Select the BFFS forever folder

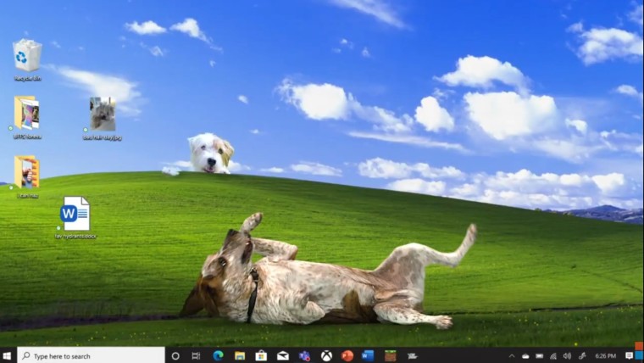[x=27, y=117]
